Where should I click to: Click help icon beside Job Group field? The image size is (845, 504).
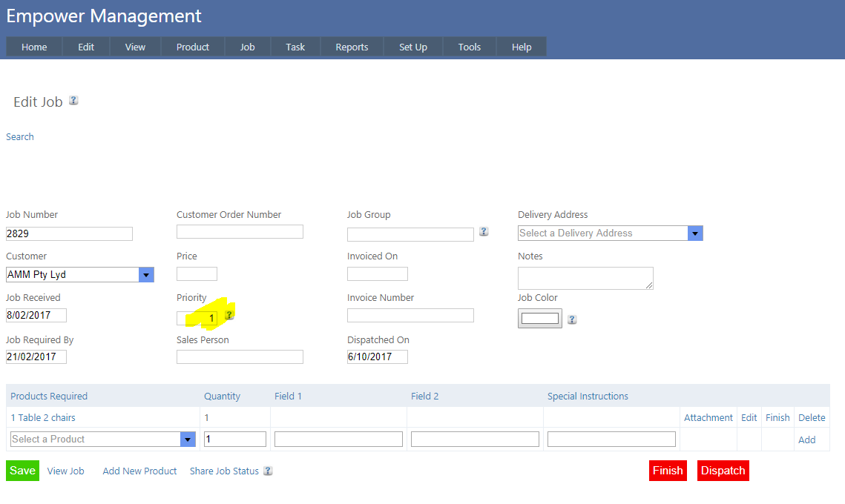[484, 231]
